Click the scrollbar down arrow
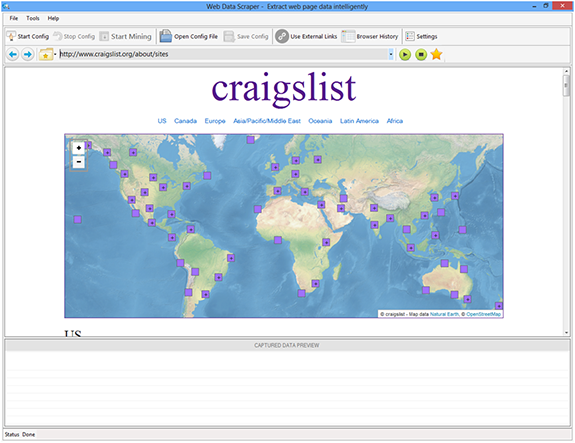This screenshot has width=575, height=443. [x=566, y=332]
